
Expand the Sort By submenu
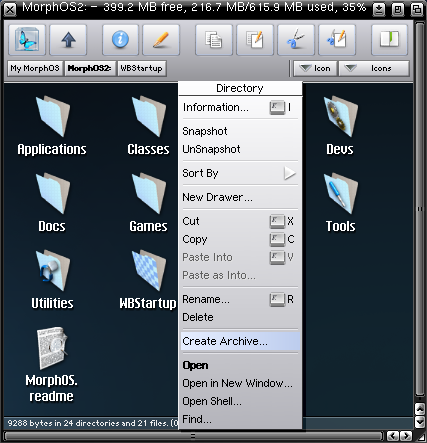click(240, 173)
